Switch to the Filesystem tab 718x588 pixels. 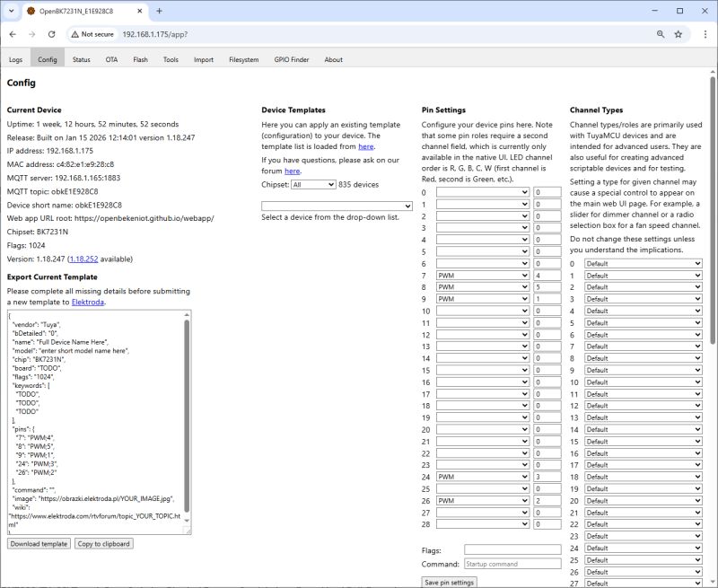(245, 58)
